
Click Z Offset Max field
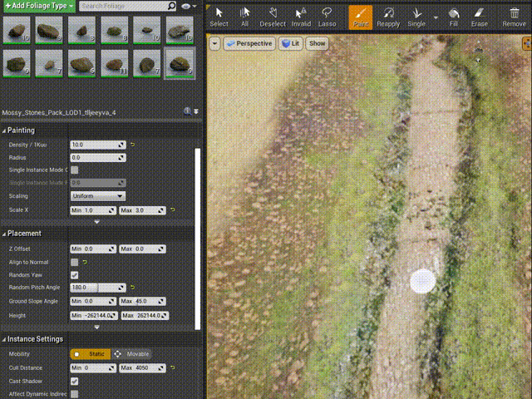[142, 249]
